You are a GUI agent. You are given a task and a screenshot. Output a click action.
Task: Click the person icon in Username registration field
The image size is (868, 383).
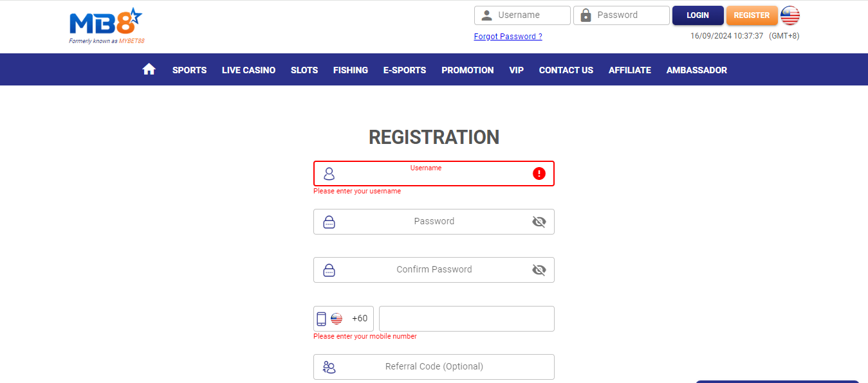329,174
